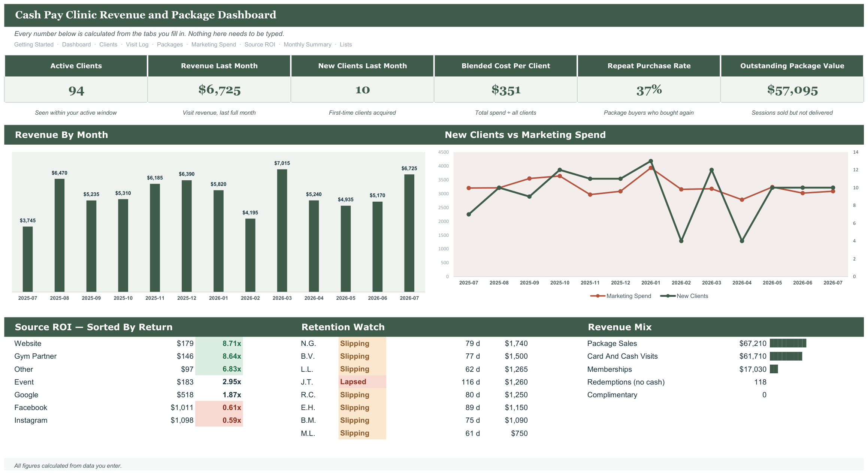Navigate to Source ROI link
Viewport: 868px width, 473px height.
[x=260, y=45]
